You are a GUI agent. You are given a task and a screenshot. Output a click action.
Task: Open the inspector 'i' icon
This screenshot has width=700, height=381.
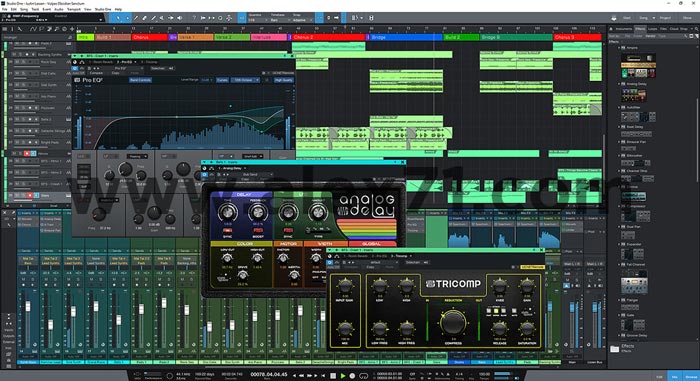pyautogui.click(x=12, y=29)
